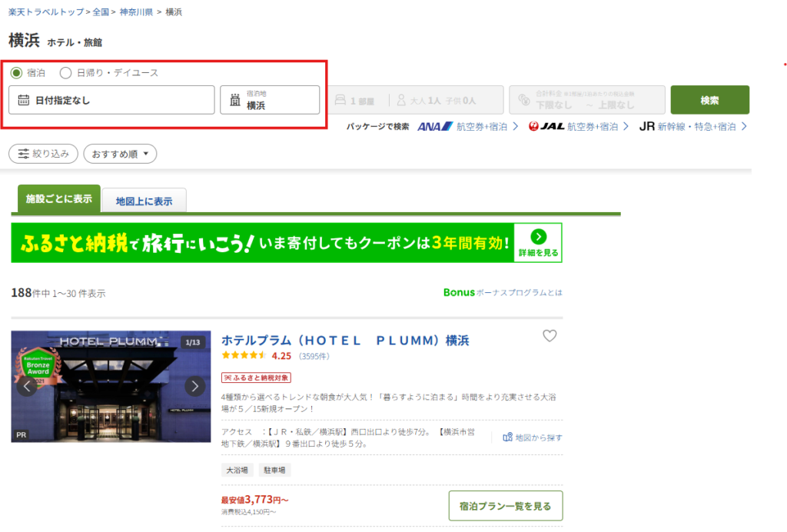This screenshot has height=532, width=787.
Task: Click the calendar icon in date field
Action: tap(24, 100)
